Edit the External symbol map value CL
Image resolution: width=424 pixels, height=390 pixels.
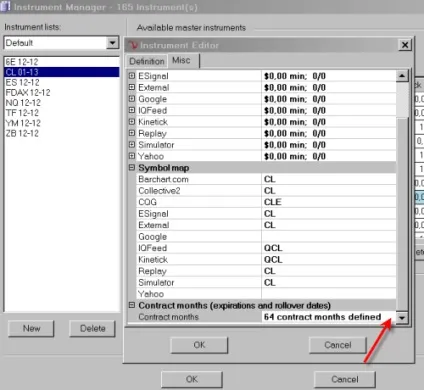tap(329, 225)
